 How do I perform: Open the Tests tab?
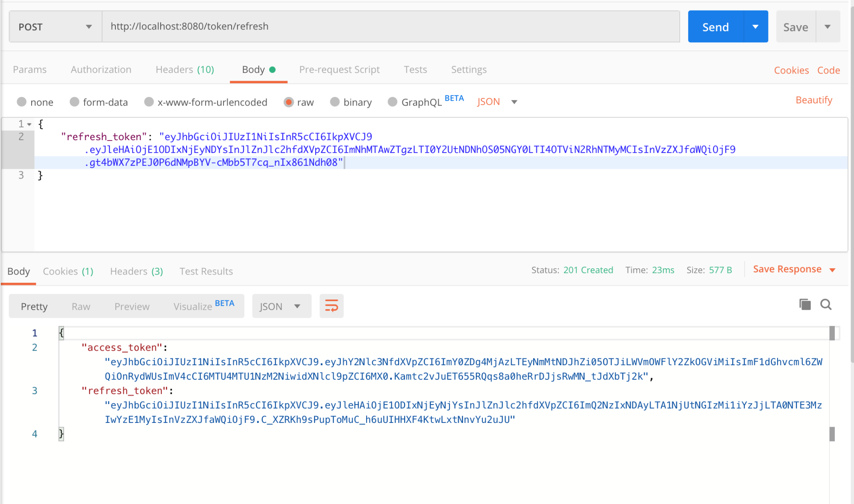click(x=415, y=69)
